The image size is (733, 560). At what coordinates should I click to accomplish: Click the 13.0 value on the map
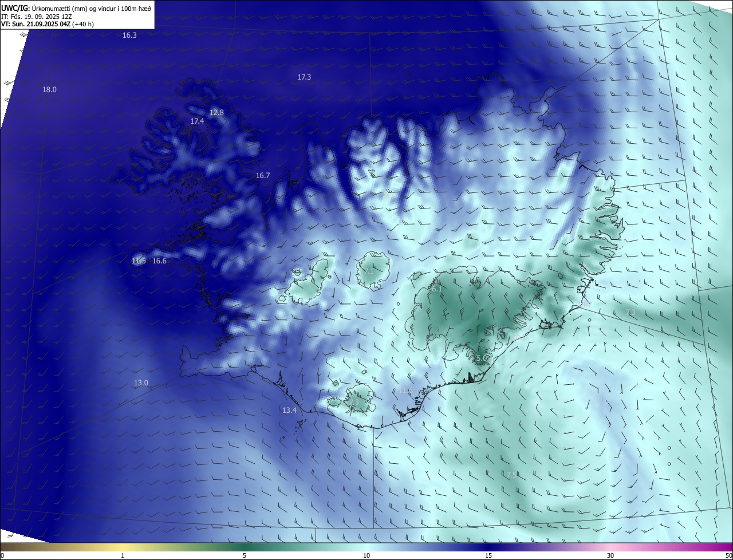(141, 383)
